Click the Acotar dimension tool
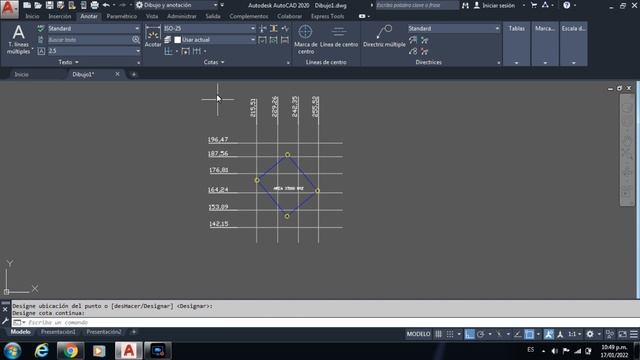This screenshot has height=360, width=640. tap(153, 37)
